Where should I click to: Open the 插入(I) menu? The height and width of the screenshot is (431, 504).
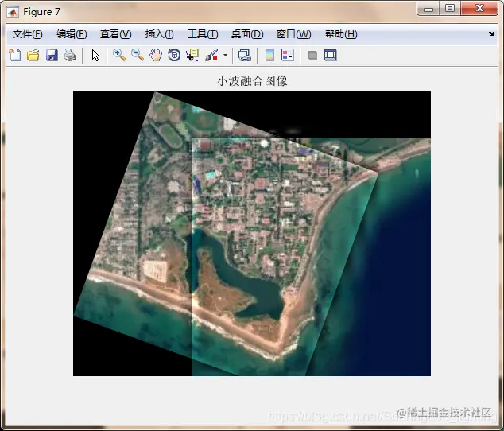click(x=160, y=34)
